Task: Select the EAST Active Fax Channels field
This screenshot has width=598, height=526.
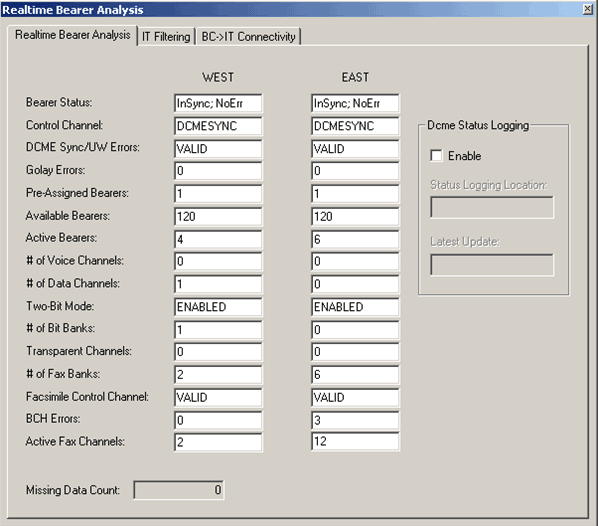Action: pos(355,442)
